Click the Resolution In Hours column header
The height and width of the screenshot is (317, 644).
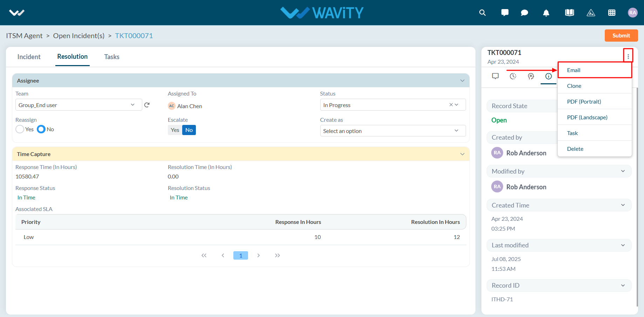click(x=436, y=222)
